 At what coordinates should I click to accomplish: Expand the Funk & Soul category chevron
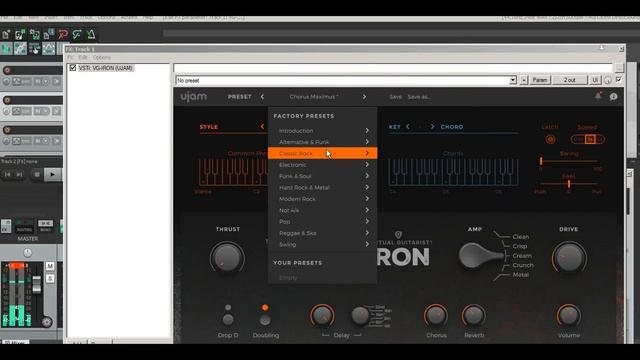[x=367, y=176]
